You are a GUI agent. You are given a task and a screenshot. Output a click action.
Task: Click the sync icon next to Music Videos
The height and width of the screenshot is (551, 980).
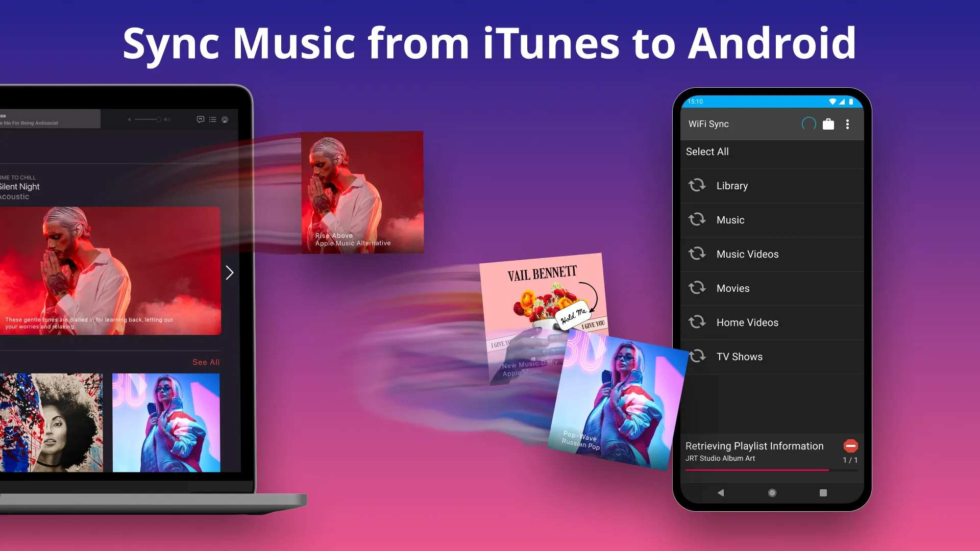pos(697,254)
